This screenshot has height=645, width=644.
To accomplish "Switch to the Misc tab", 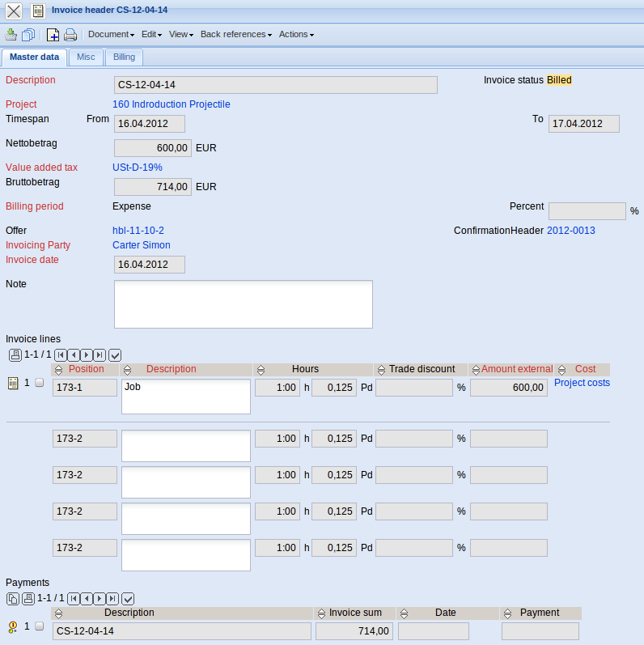I will [86, 57].
